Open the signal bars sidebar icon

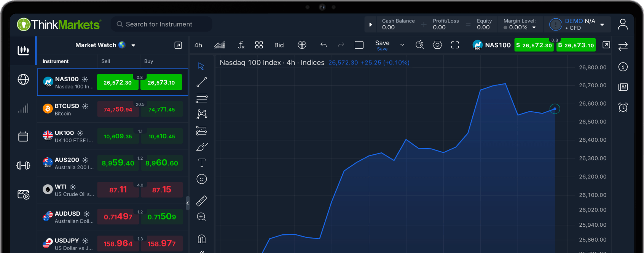23,109
